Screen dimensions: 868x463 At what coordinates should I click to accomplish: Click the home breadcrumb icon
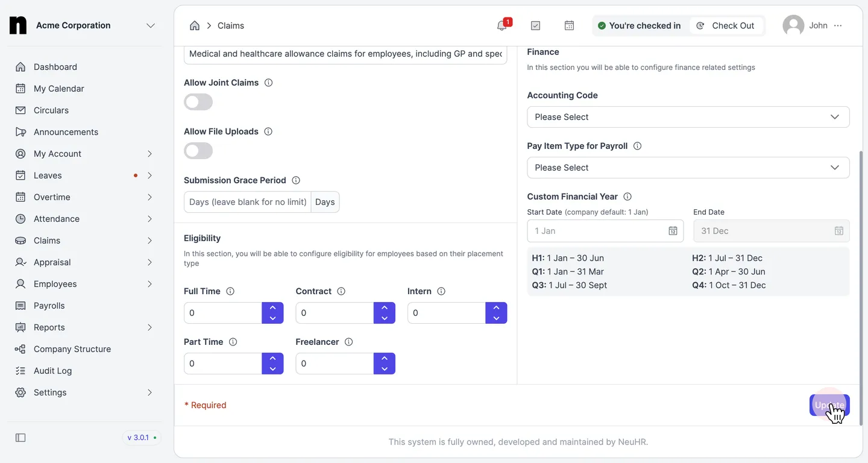click(194, 25)
